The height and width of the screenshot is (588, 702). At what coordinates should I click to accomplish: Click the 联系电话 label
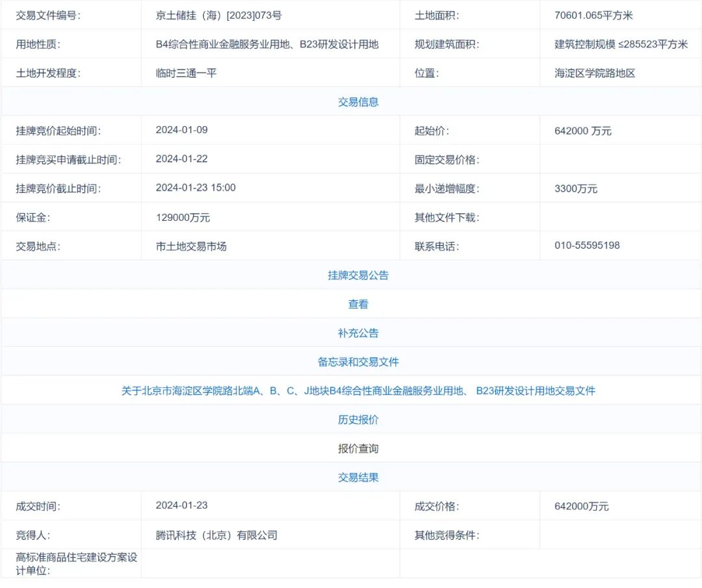437,246
